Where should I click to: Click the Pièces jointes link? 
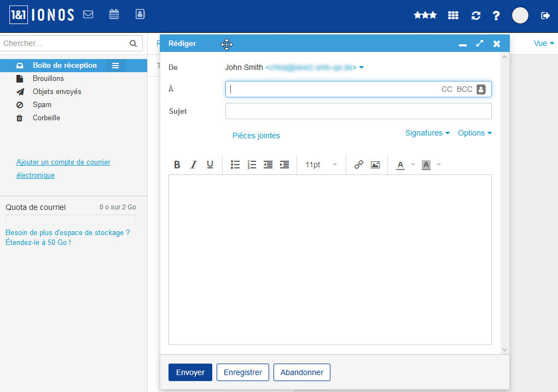tap(256, 136)
